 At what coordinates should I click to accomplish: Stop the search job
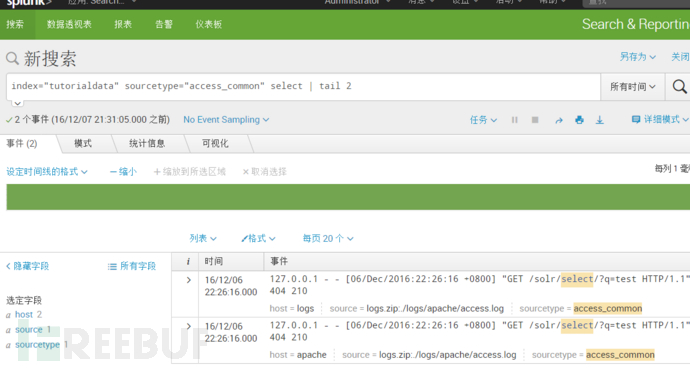535,120
